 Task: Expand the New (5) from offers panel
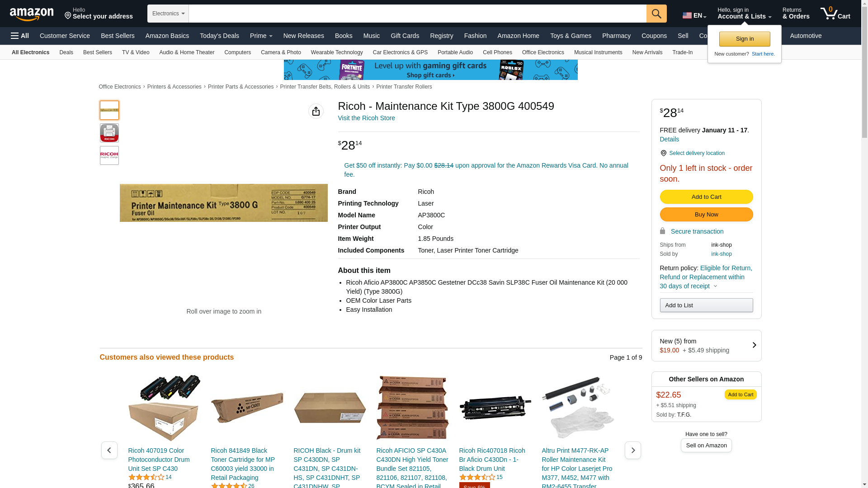(706, 346)
